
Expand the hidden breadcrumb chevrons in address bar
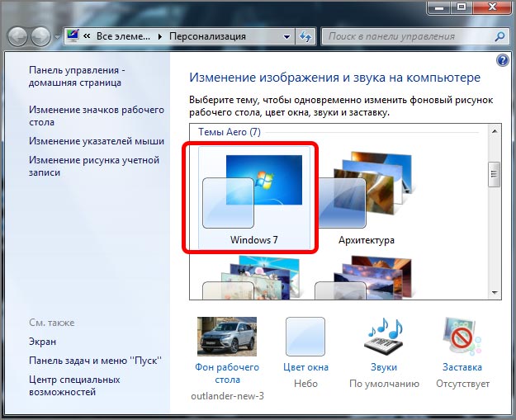click(87, 36)
